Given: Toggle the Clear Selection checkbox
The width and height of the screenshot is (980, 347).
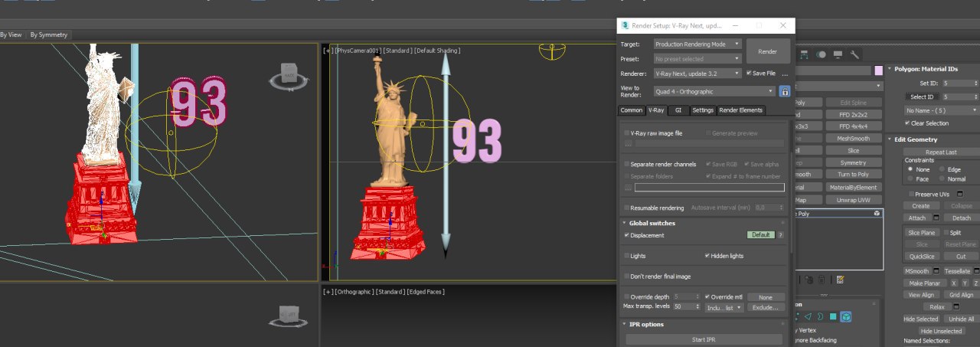Looking at the screenshot, I should tap(908, 123).
